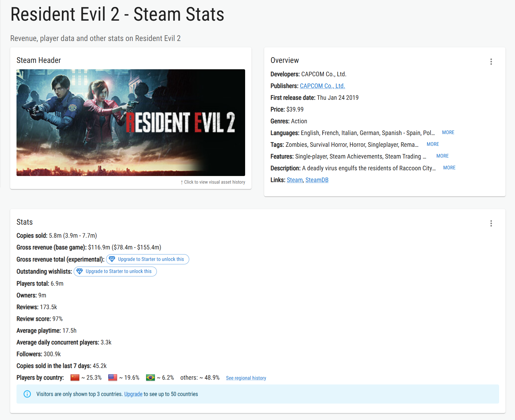515x420 pixels.
Task: Click the 'Players total: 6.9m' line
Action: tap(40, 283)
